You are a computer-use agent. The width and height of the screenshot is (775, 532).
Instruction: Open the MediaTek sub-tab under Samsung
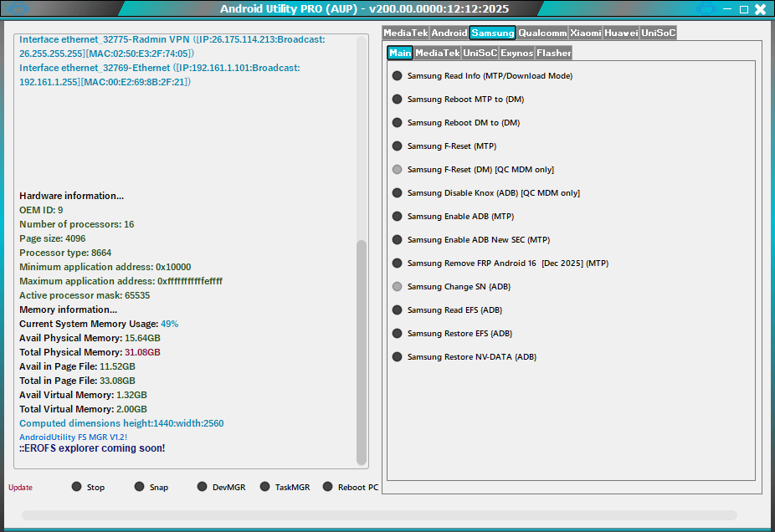pos(436,52)
